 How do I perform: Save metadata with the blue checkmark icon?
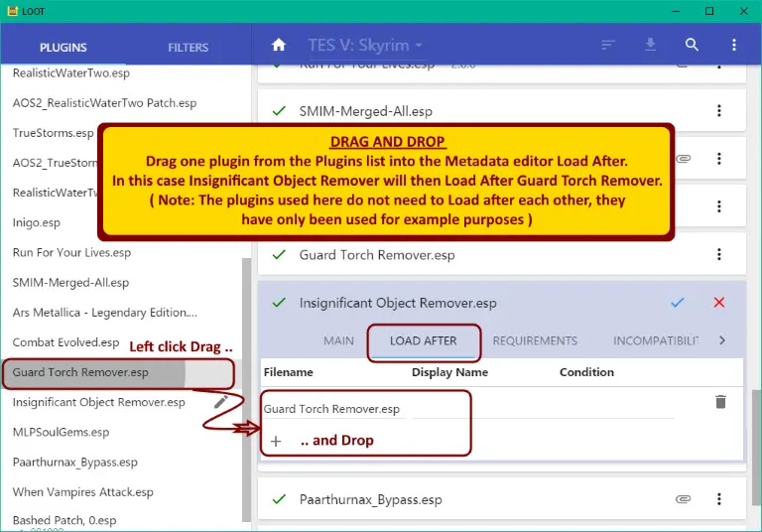678,303
